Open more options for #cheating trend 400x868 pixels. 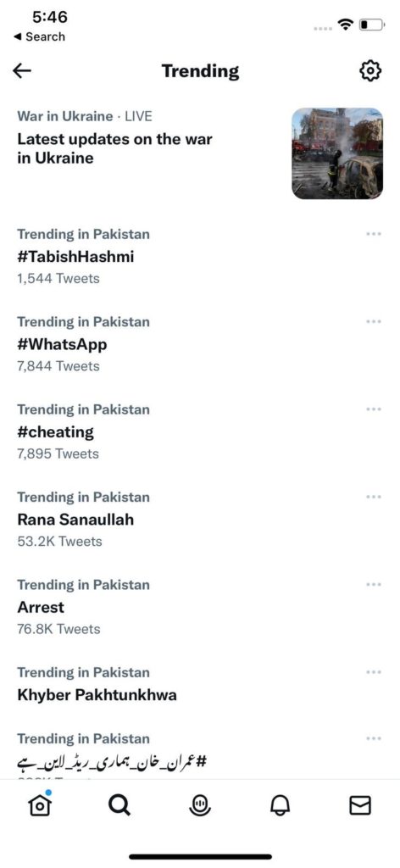pos(374,409)
